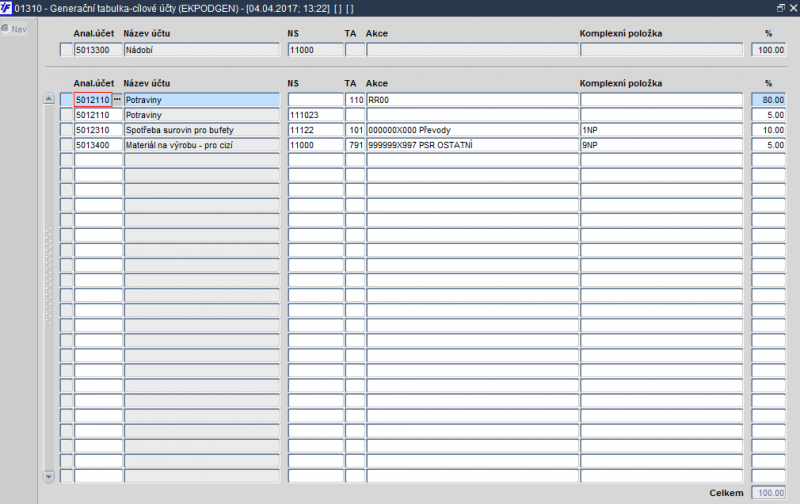
Task: Click percent 5.00 in the 5013400 row
Action: click(x=768, y=145)
